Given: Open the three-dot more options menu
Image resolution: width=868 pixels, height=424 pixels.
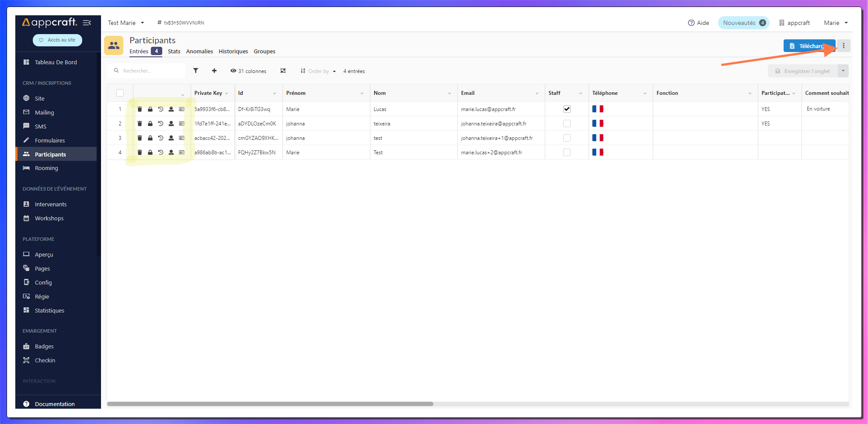Looking at the screenshot, I should point(844,46).
